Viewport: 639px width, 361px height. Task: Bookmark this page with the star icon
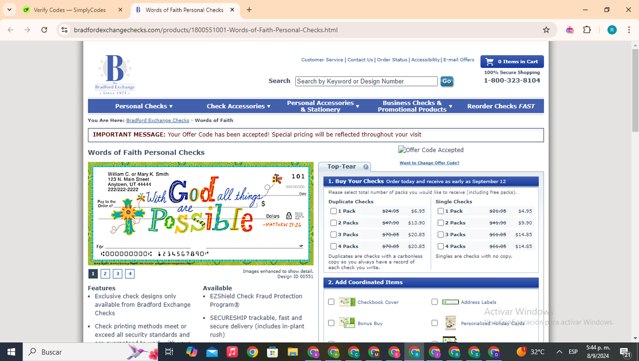[546, 30]
